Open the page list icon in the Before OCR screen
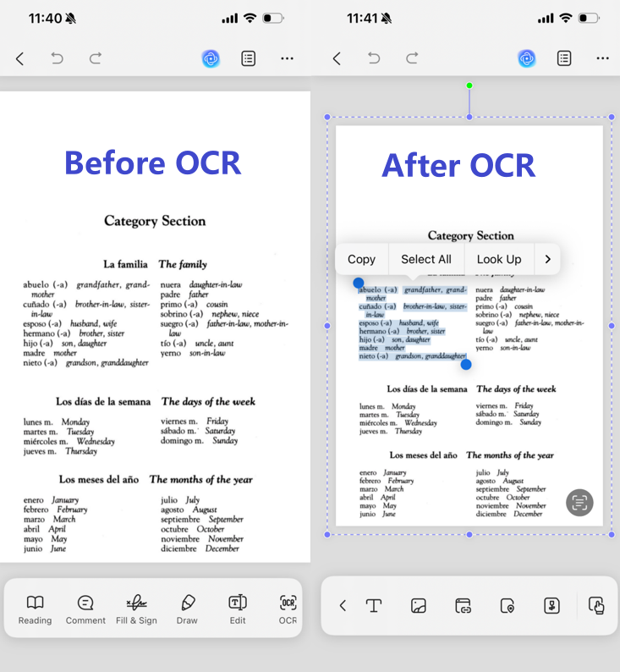 tap(249, 58)
